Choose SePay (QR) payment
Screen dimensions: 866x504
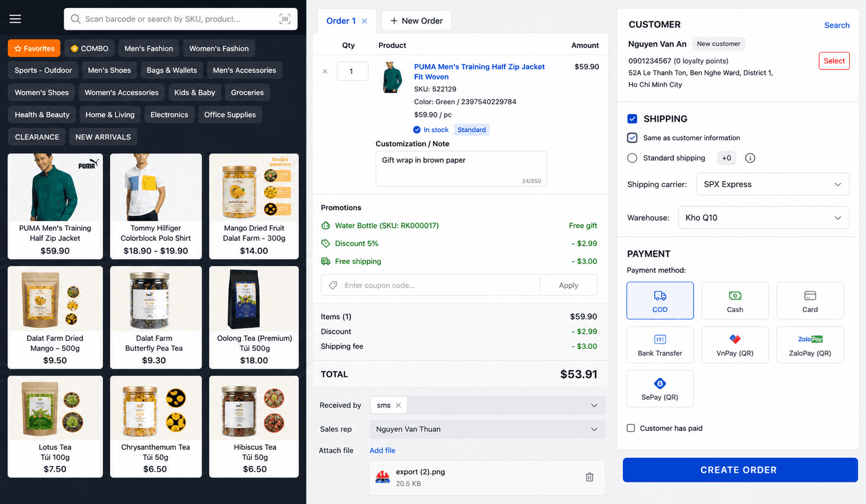coord(660,389)
